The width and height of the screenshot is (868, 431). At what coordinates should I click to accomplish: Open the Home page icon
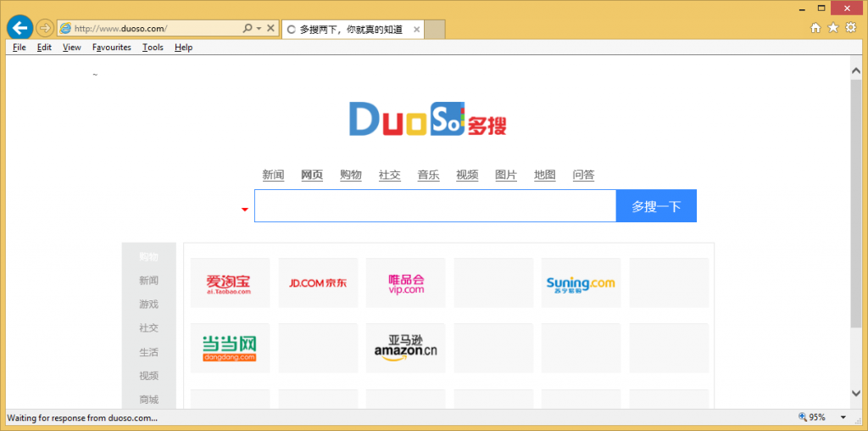point(815,28)
